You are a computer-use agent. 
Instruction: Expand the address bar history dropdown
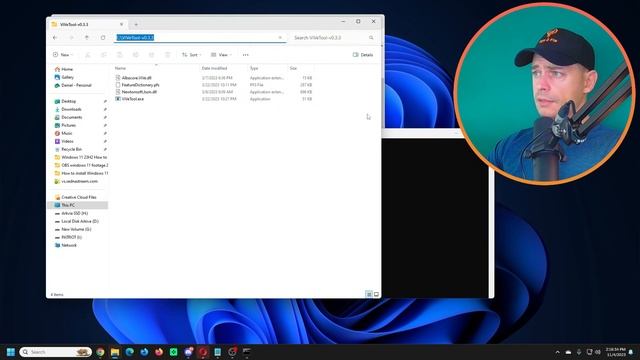(280, 38)
